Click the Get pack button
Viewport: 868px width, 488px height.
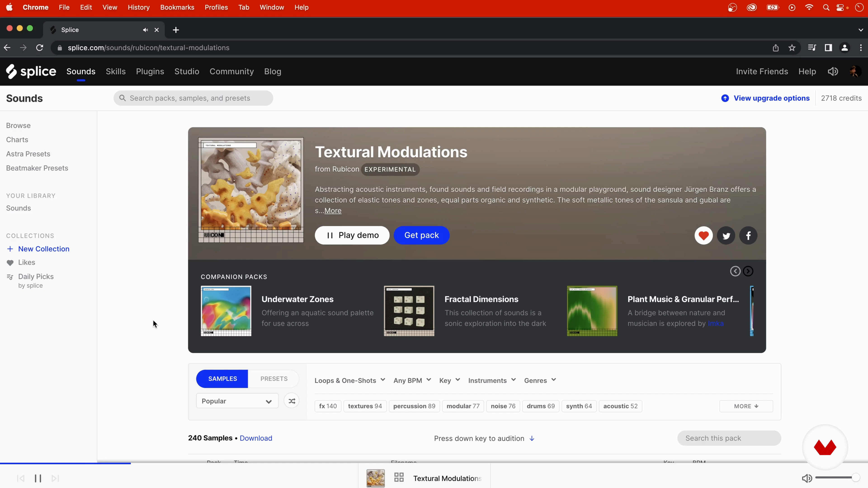click(x=422, y=235)
